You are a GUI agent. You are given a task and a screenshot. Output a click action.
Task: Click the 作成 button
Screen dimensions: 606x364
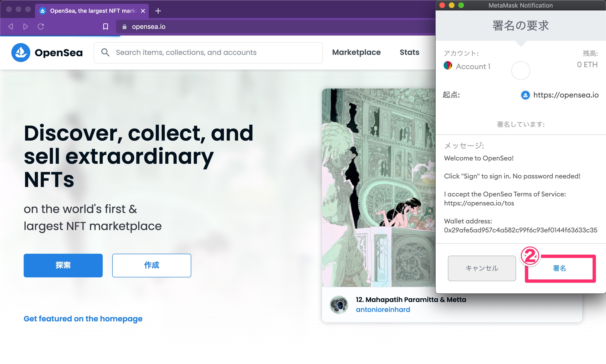[x=152, y=265]
